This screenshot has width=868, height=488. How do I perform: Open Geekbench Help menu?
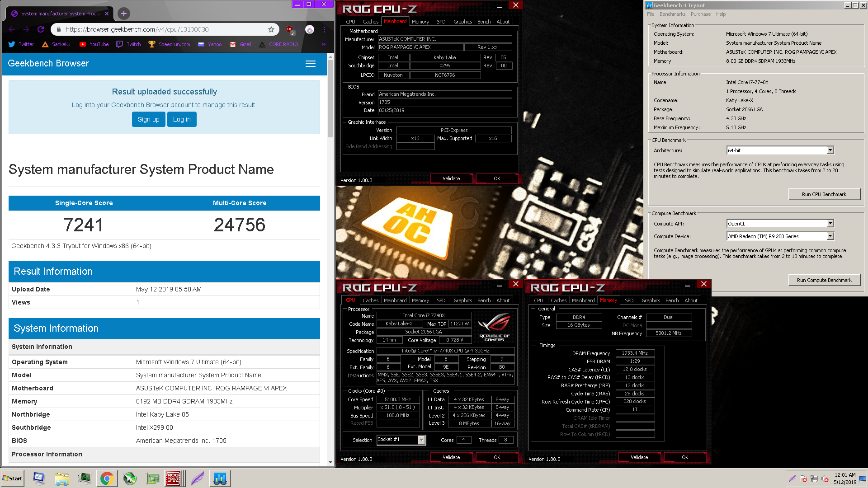click(721, 14)
